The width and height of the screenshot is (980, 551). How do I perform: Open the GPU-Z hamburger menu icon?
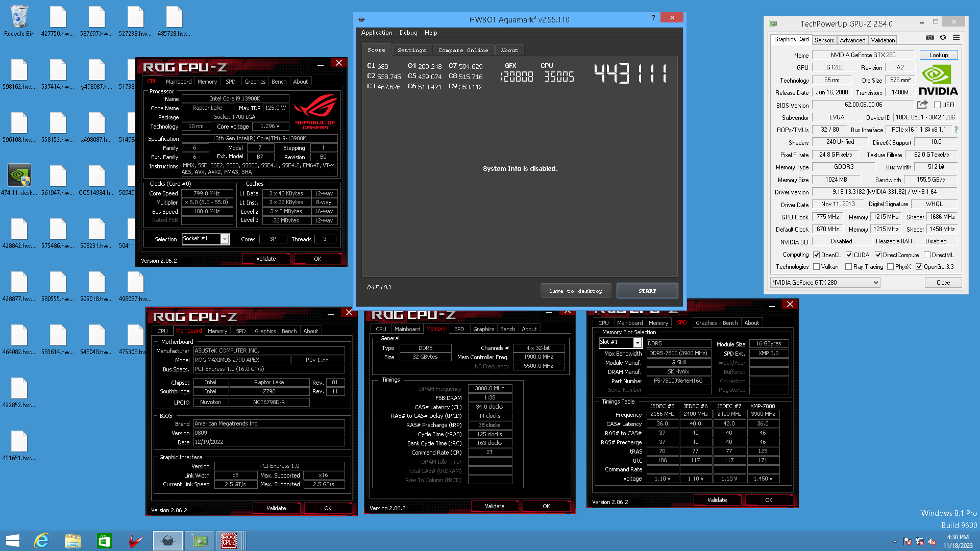(956, 37)
